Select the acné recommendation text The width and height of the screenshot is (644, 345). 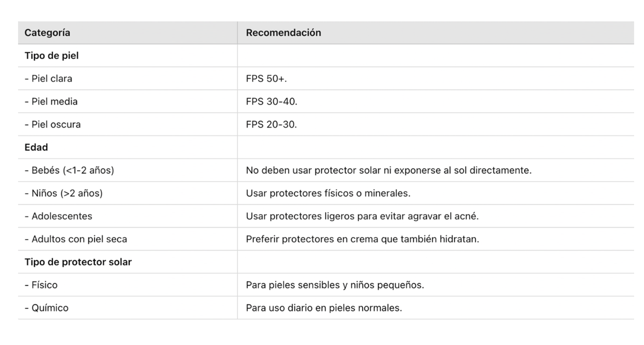click(x=362, y=216)
